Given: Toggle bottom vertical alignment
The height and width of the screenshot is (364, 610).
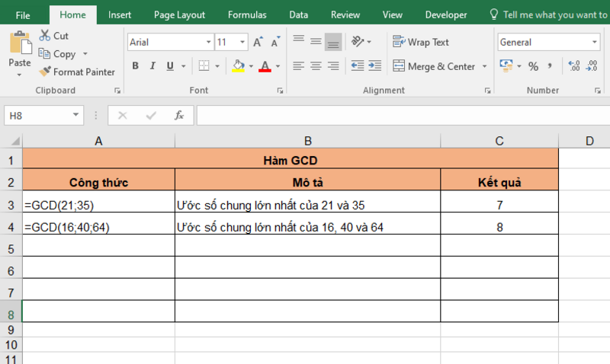Looking at the screenshot, I should click(333, 42).
